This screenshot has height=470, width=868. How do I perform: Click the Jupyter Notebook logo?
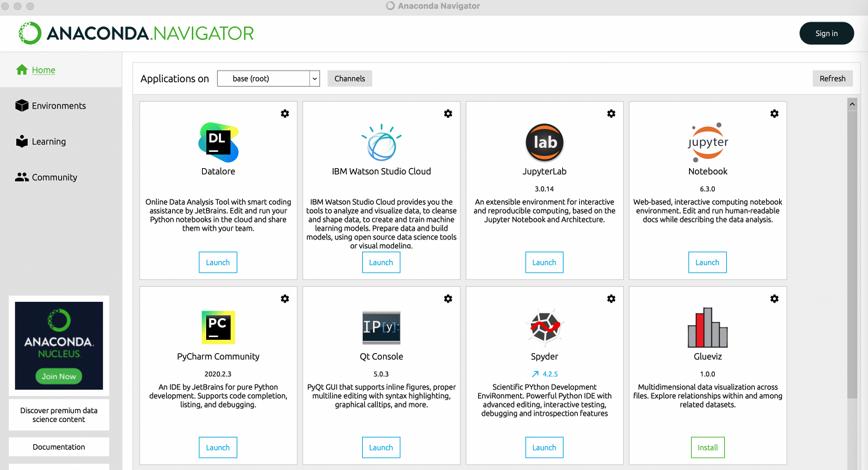pos(708,142)
